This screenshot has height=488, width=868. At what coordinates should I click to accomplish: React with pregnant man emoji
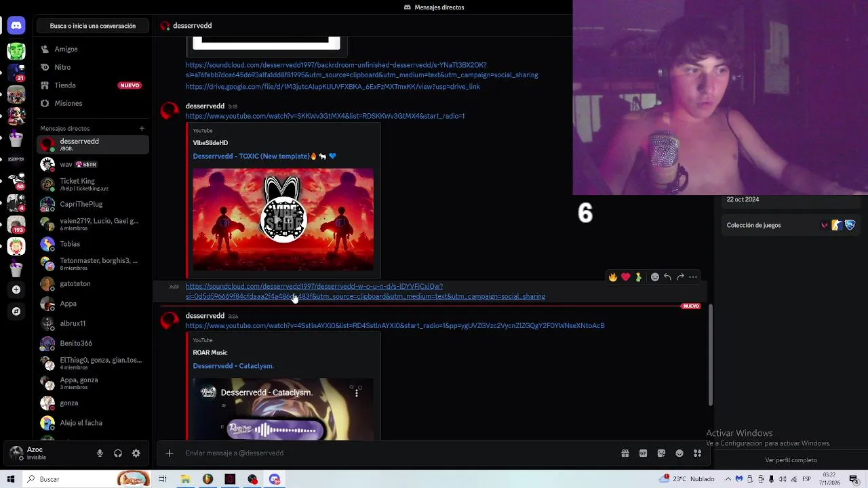coord(638,277)
